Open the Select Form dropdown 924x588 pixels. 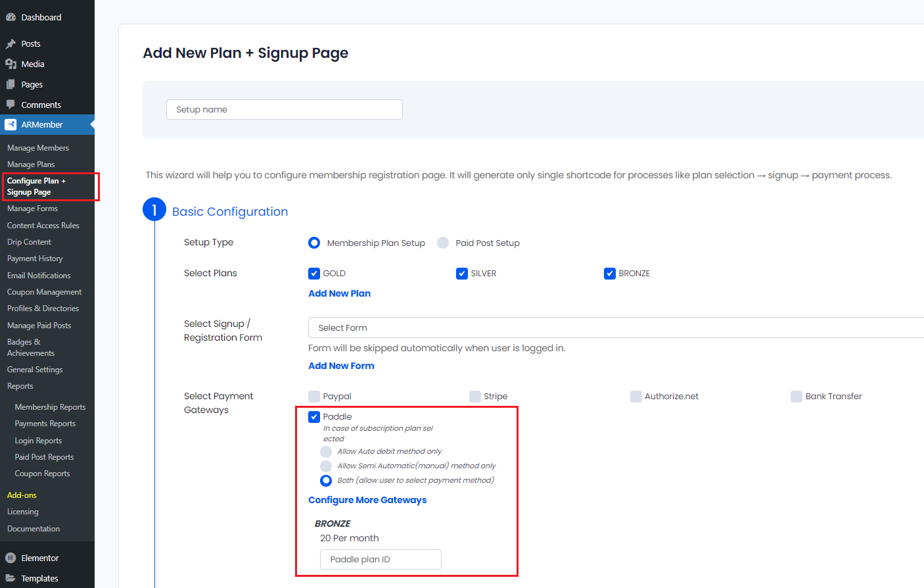[x=616, y=328]
